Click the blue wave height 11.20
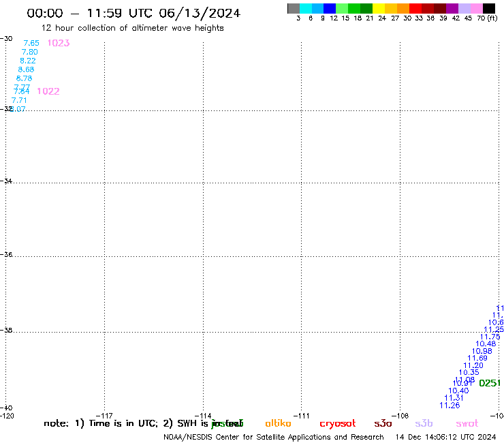The image size is (504, 443). point(473,366)
